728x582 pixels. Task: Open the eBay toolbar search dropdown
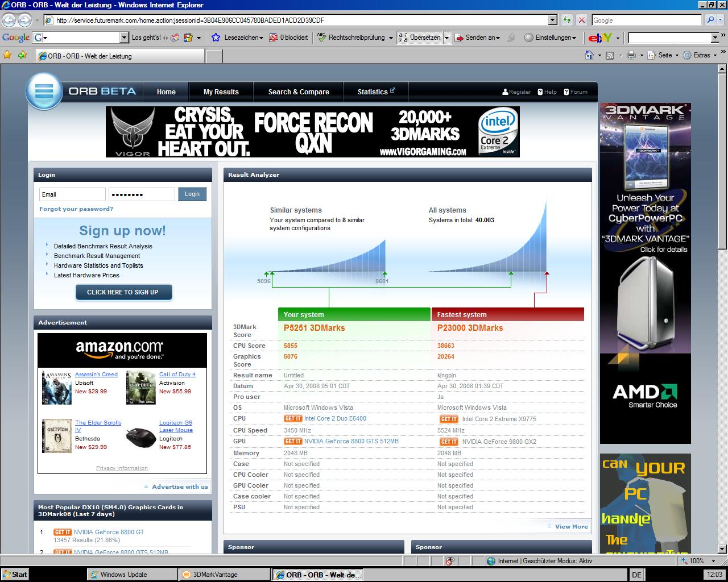(715, 38)
